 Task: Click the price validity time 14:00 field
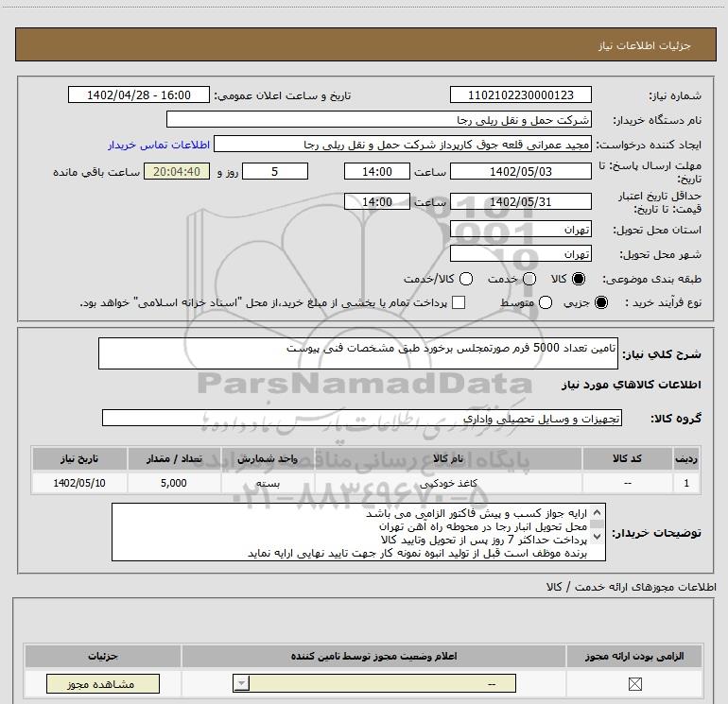point(377,202)
